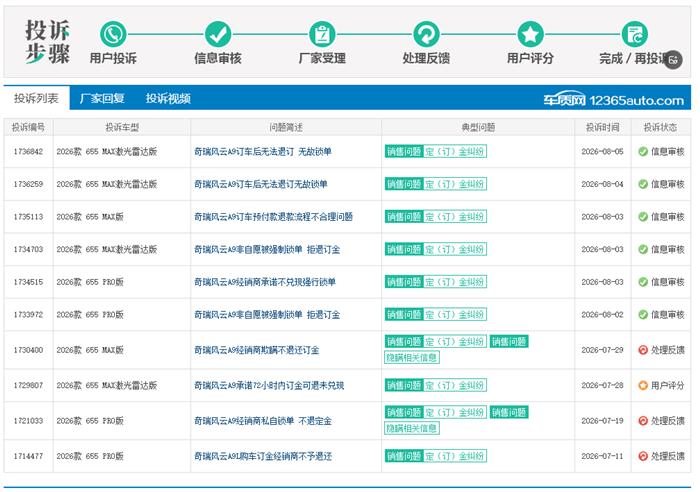
Task: Click the 处理反馈 step label in header
Action: tap(426, 58)
